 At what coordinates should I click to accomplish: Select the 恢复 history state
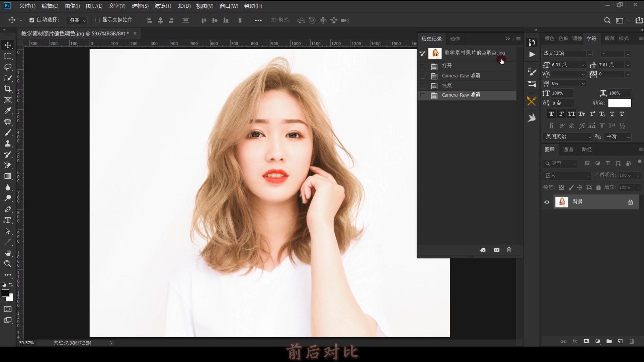(447, 85)
